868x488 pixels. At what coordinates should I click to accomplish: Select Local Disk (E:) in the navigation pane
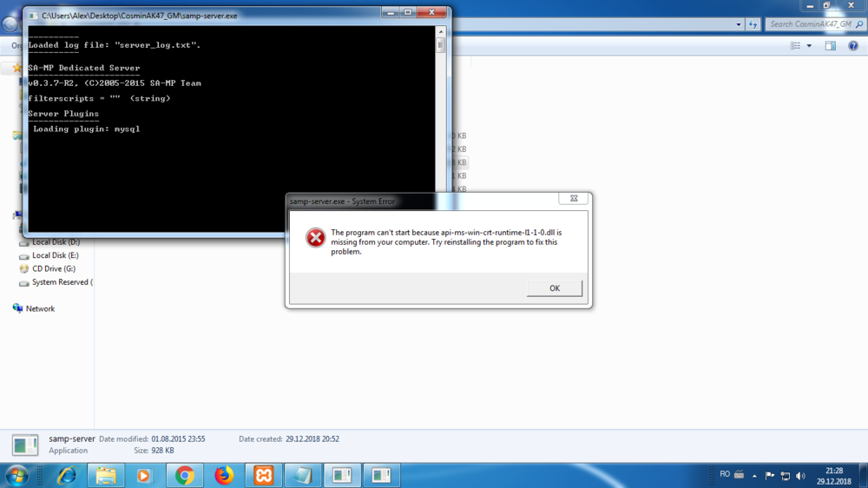(x=55, y=255)
